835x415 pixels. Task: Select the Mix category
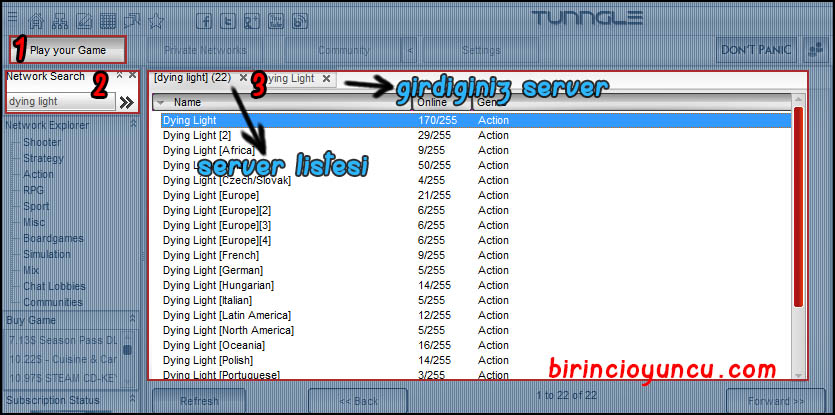tap(31, 270)
